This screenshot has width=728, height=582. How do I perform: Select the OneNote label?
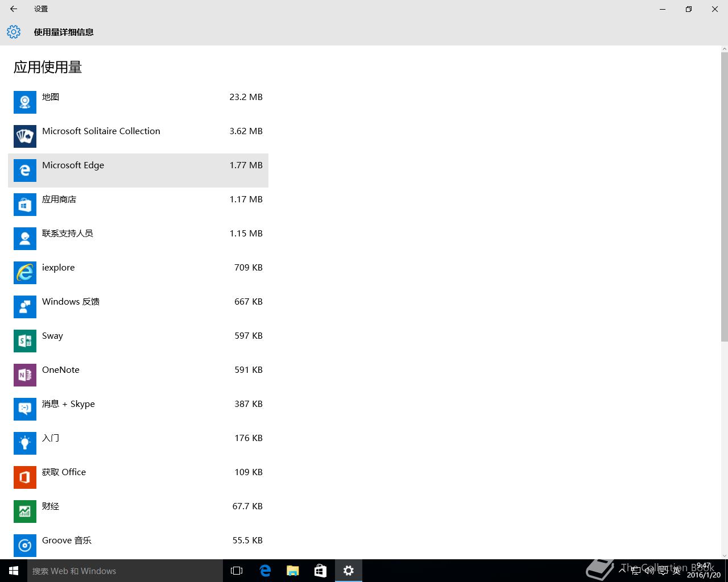point(61,370)
